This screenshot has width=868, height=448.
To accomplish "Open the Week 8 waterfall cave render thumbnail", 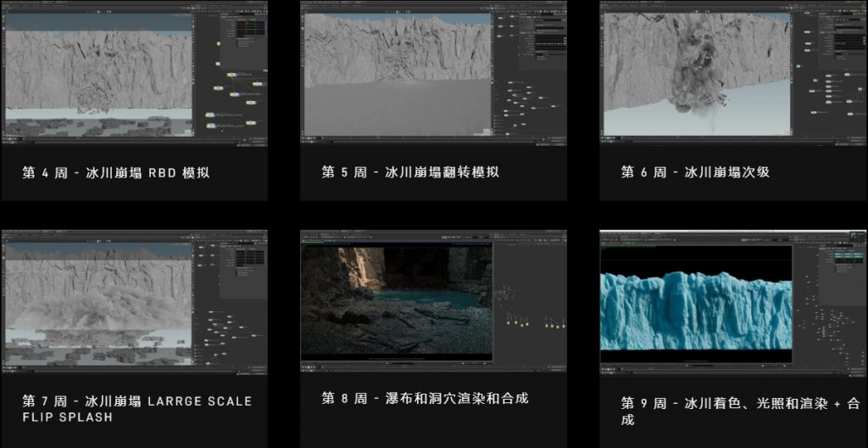I will pyautogui.click(x=433, y=301).
